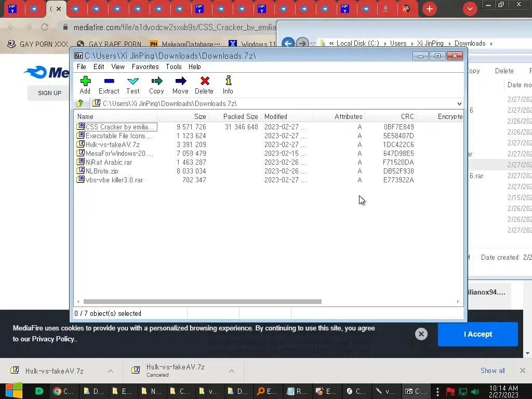532x399 pixels.
Task: Click the MediaFire logo
Action: point(46,72)
